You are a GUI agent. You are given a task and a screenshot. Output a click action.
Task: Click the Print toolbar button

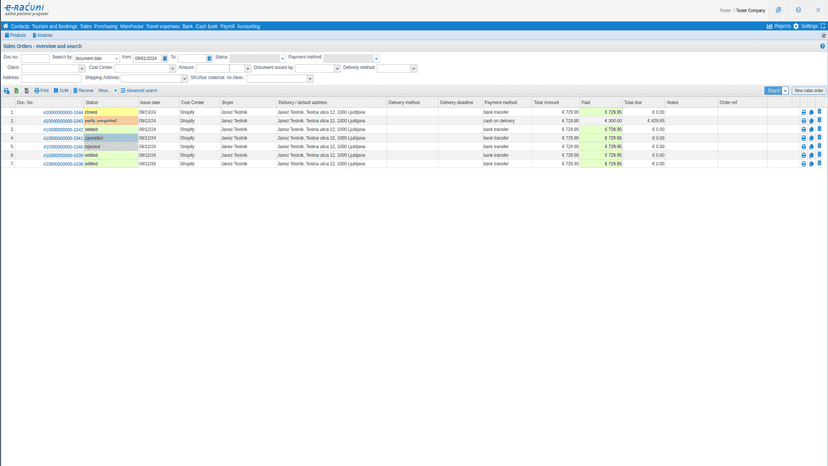(x=41, y=91)
